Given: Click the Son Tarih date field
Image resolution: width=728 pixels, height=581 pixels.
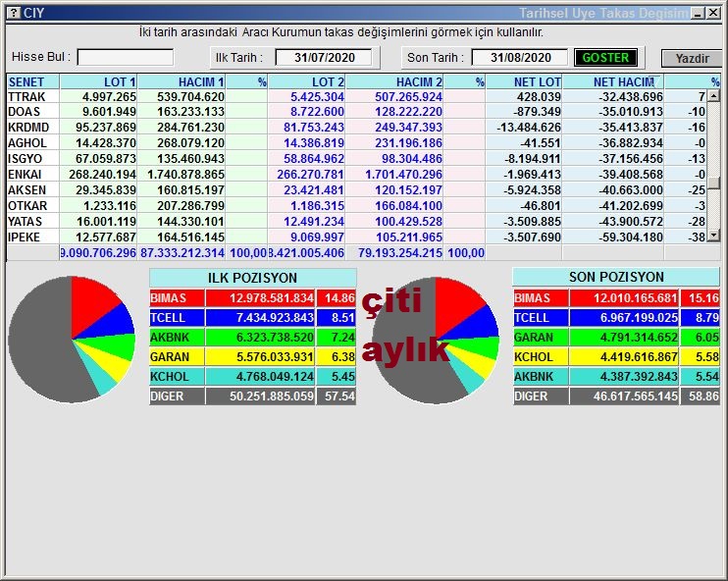Looking at the screenshot, I should [x=520, y=58].
